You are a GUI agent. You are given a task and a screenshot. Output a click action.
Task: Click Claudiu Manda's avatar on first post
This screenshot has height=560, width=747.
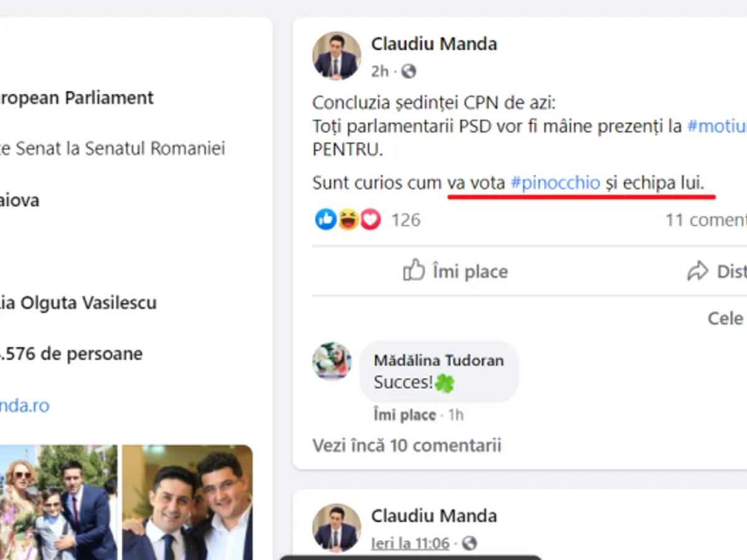click(x=336, y=56)
